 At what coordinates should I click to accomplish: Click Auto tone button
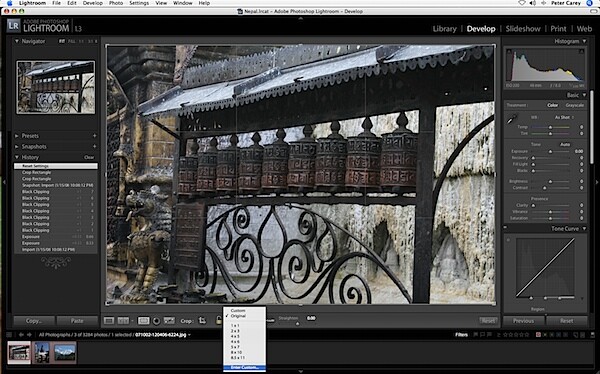(565, 144)
